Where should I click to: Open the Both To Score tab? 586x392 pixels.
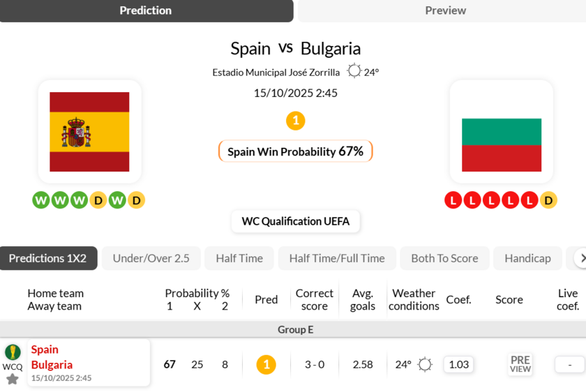tap(444, 258)
